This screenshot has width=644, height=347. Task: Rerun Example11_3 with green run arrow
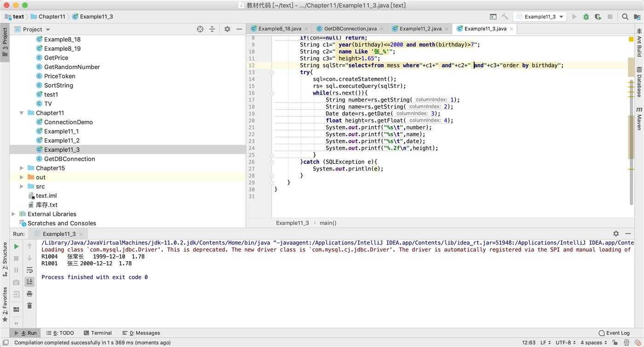16,246
